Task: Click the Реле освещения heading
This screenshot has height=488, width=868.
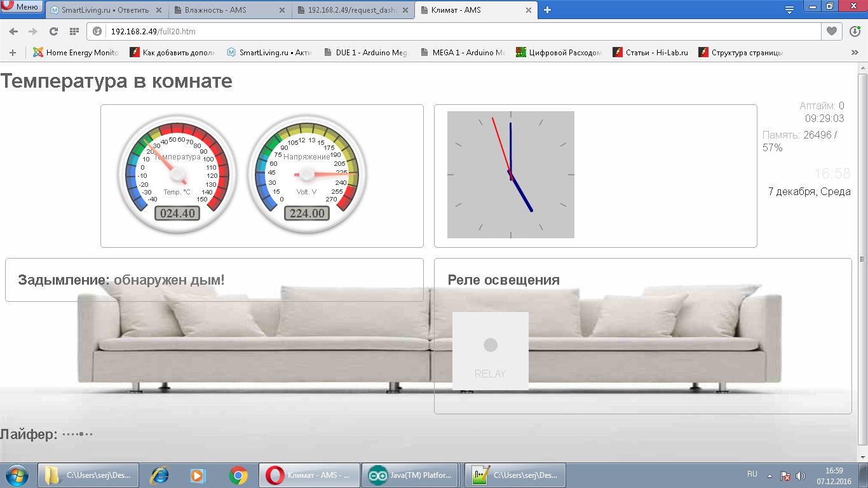Action: 504,280
